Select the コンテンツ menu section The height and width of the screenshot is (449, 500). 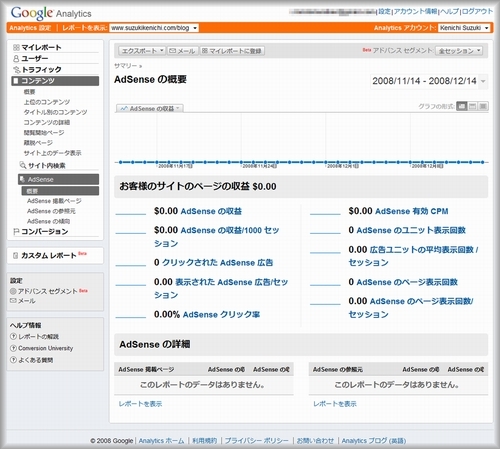point(55,81)
